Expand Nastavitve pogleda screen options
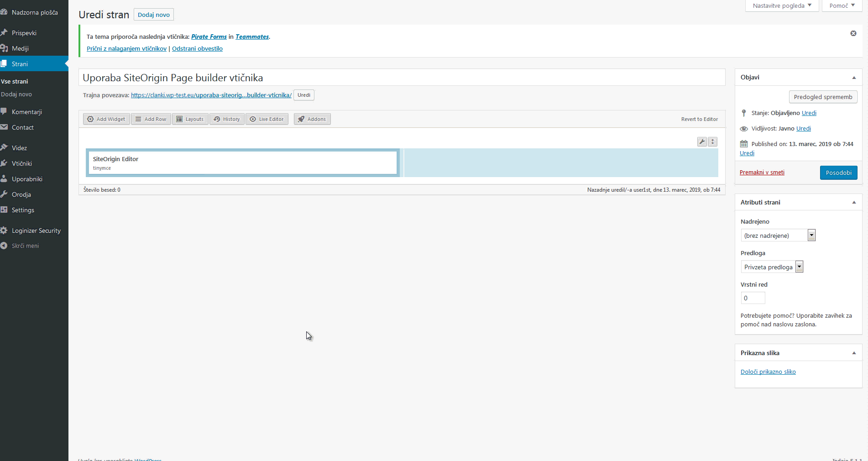 782,6
